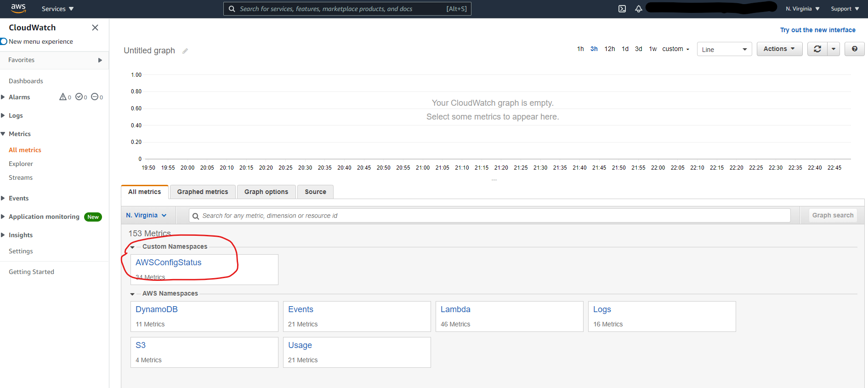The image size is (868, 388).
Task: Open the Lambda namespace card
Action: (x=510, y=316)
